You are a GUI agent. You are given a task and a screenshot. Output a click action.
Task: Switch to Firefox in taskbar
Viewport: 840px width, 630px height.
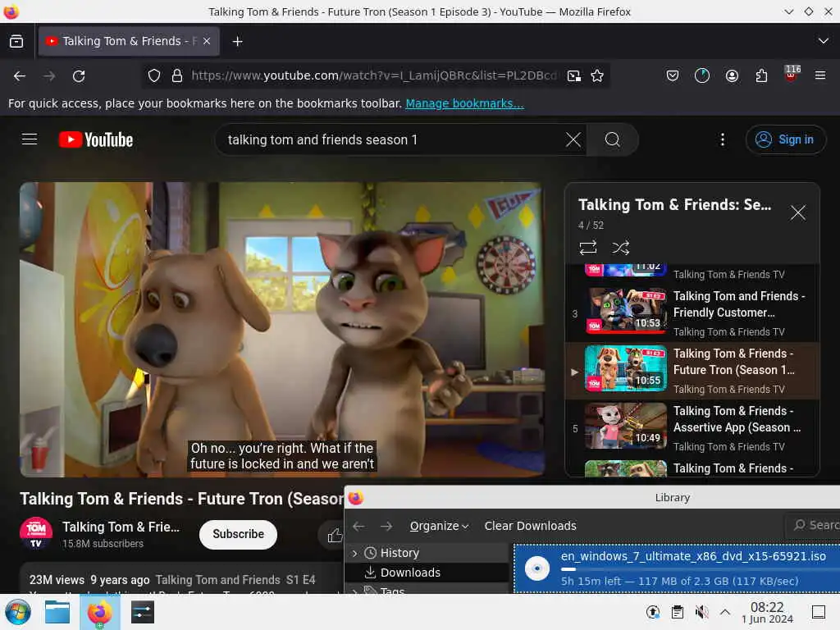pos(99,612)
